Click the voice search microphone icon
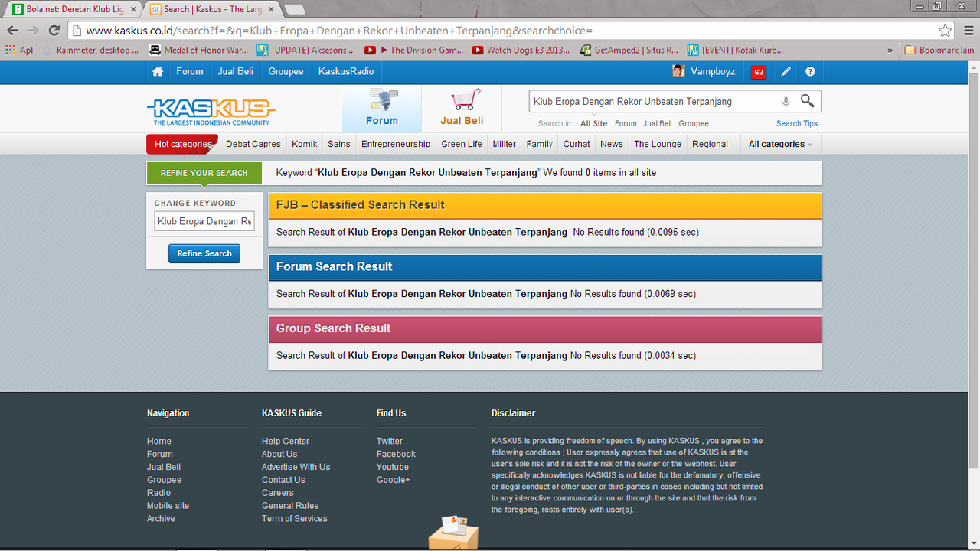Screen dimensions: 980x551 tap(786, 102)
